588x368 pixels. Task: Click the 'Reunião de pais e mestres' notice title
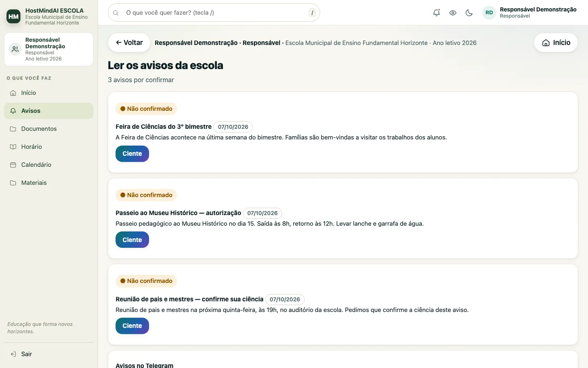[189, 299]
